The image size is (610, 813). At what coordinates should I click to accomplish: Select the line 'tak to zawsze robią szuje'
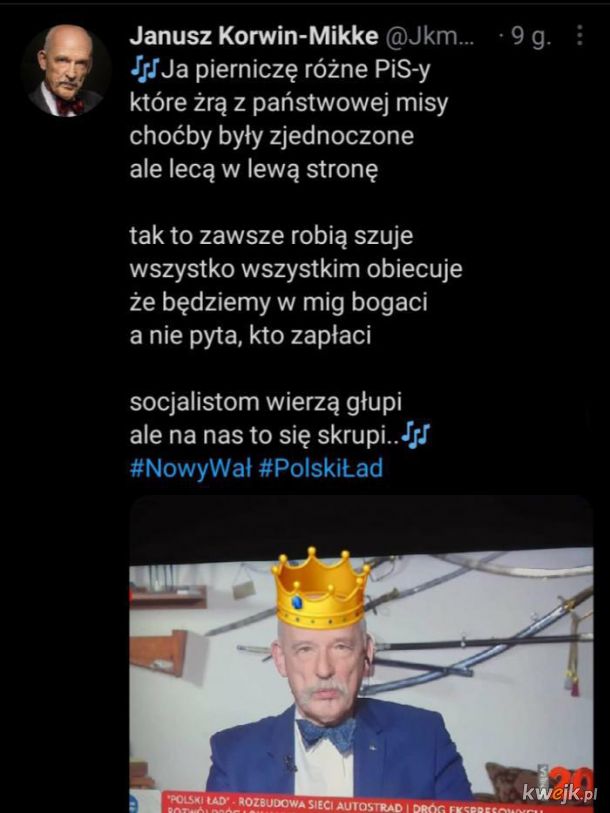click(271, 236)
